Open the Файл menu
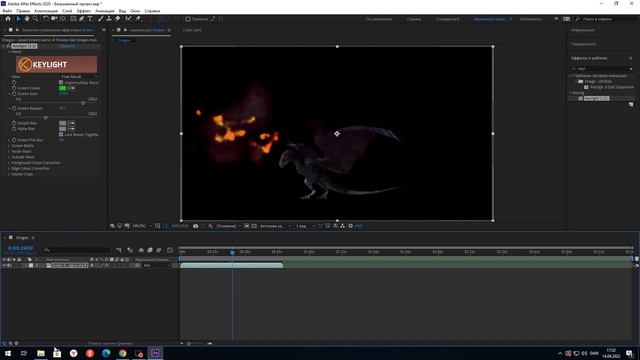 [7, 11]
